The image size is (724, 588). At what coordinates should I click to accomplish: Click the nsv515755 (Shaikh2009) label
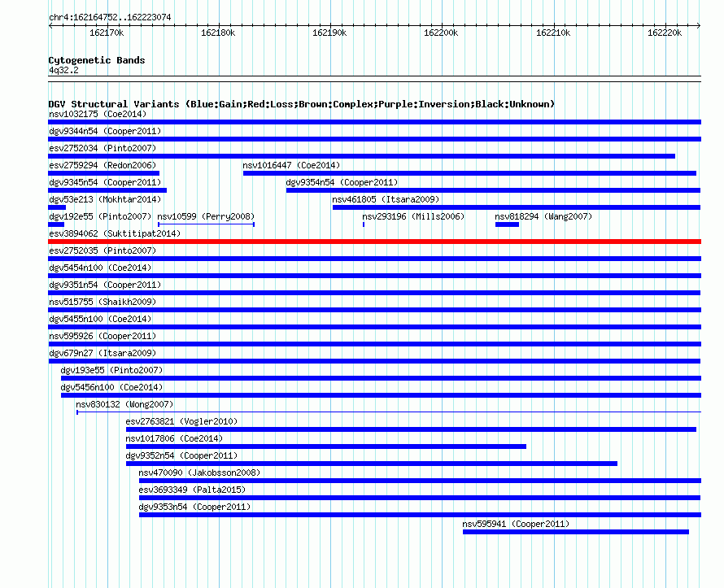102,302
